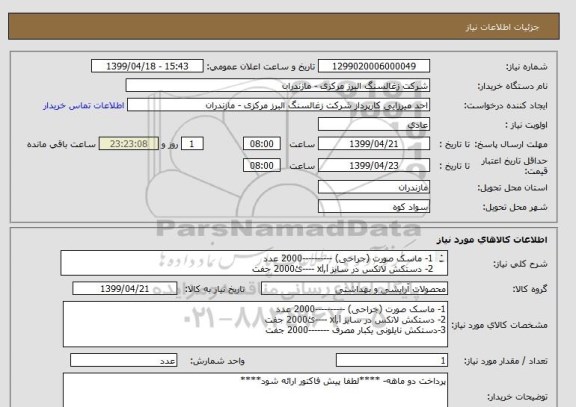The width and height of the screenshot is (576, 407).
Task: Select delivery city field سواد کوه
Action: pyautogui.click(x=374, y=207)
